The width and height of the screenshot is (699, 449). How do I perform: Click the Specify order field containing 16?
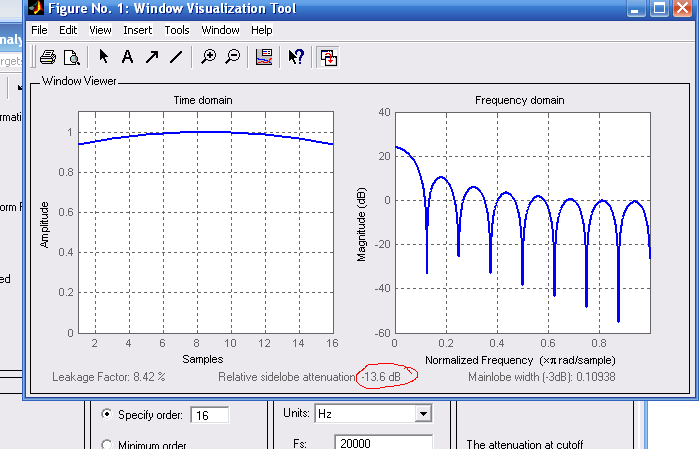coord(210,415)
